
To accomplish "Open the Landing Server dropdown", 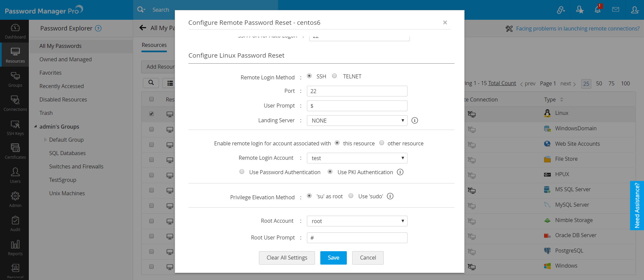I will [x=357, y=121].
